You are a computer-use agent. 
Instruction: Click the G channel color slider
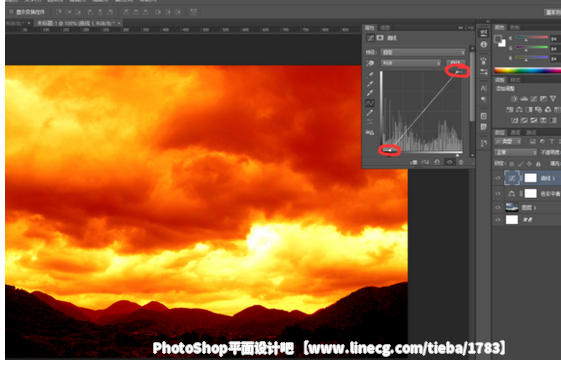point(531,48)
